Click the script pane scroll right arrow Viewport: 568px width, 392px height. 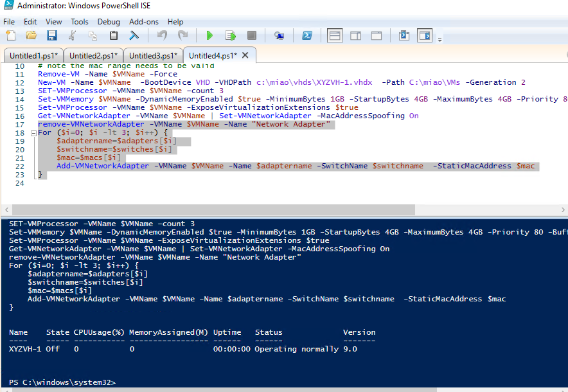tap(563, 209)
